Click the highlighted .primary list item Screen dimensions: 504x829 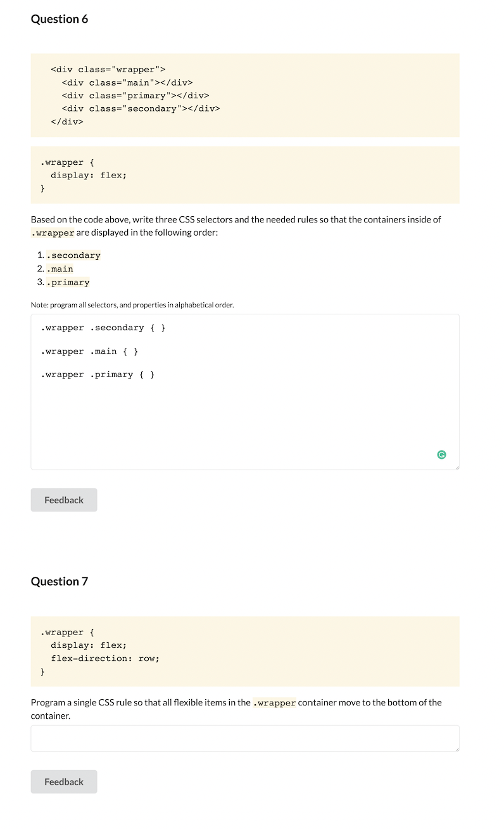pyautogui.click(x=68, y=282)
